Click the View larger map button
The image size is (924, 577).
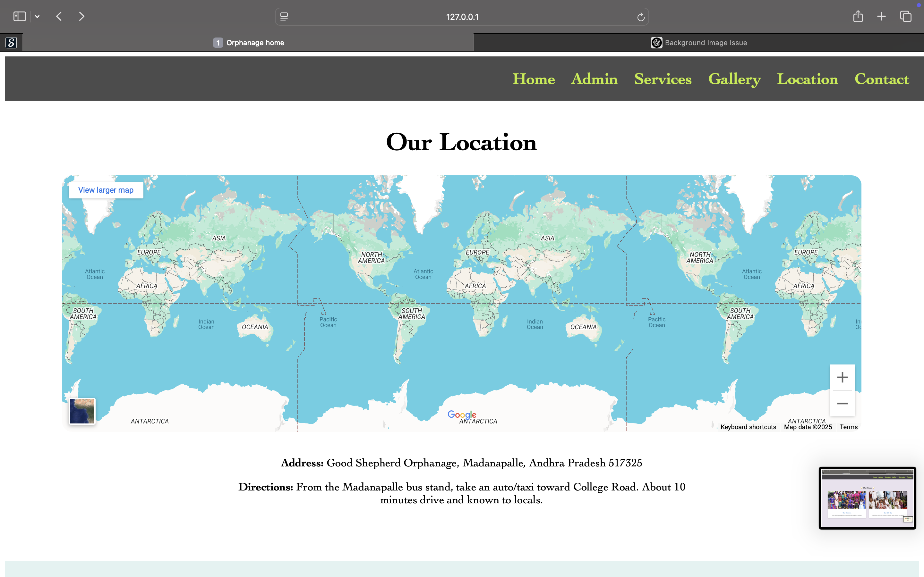coord(106,190)
